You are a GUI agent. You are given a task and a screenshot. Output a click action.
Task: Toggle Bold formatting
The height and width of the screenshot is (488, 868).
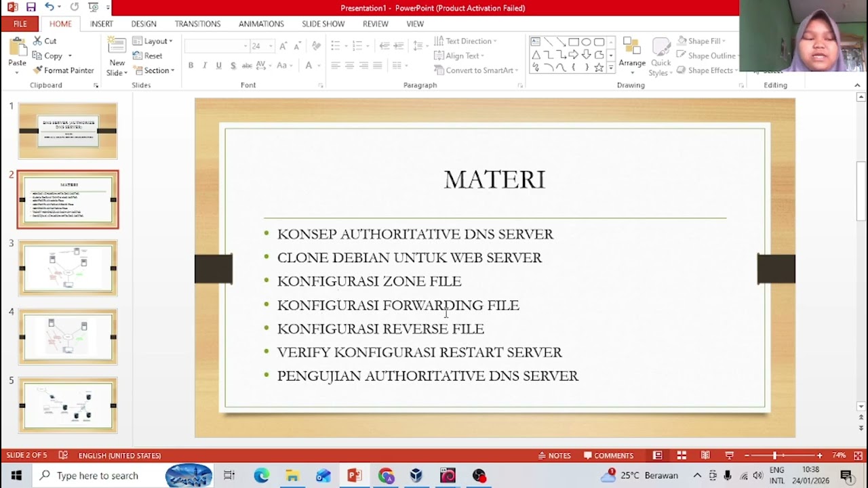[x=191, y=66]
